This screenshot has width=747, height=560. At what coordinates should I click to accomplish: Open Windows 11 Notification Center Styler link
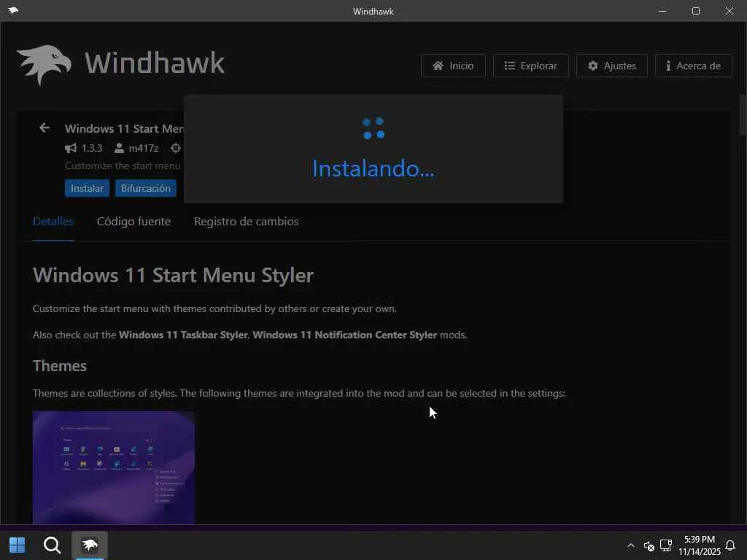pos(345,335)
